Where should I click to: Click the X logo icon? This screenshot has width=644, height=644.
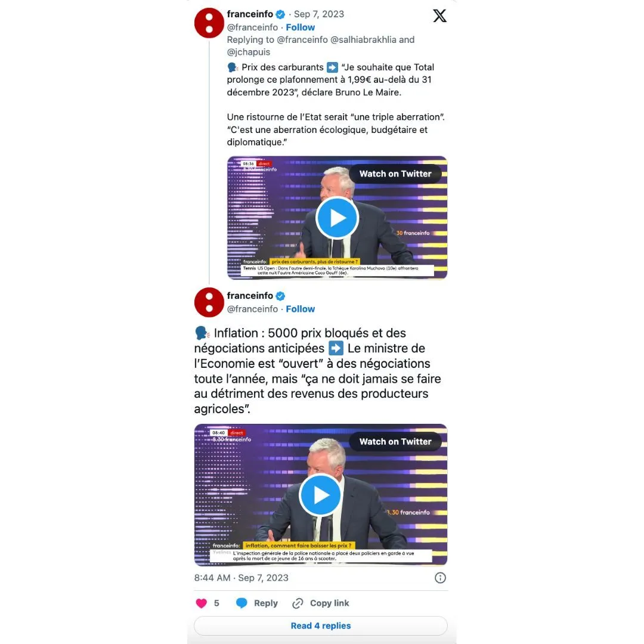[x=439, y=16]
